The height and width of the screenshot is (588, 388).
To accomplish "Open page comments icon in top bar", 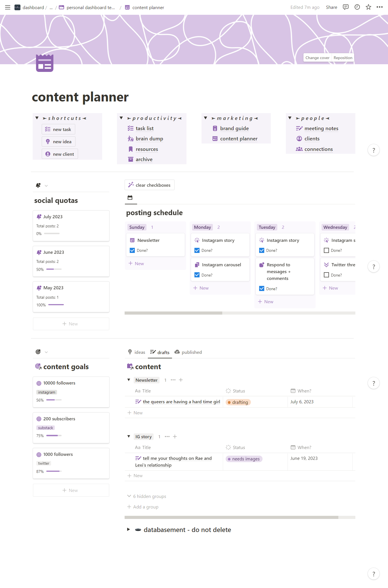I will (345, 7).
